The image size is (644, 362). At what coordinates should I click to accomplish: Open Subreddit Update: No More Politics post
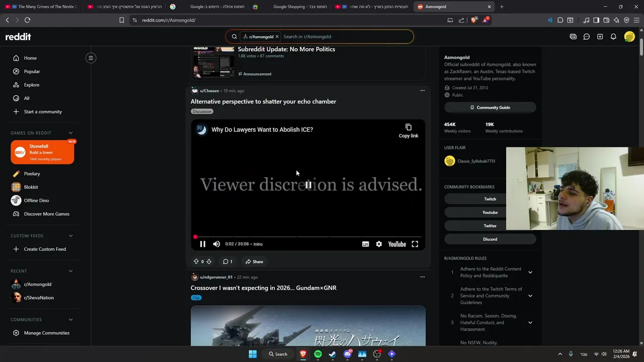[x=286, y=49]
